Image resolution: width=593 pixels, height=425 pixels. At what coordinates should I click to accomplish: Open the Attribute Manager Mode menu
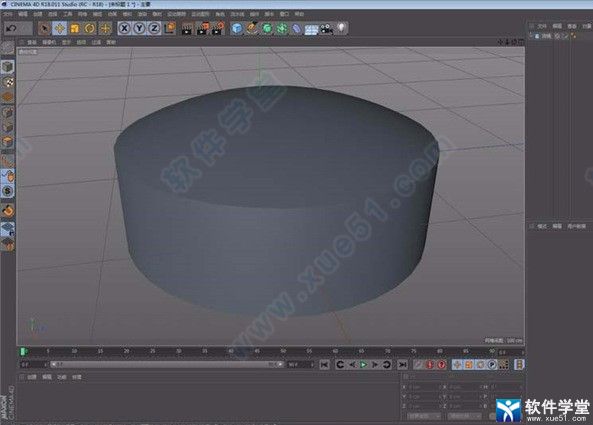(542, 226)
